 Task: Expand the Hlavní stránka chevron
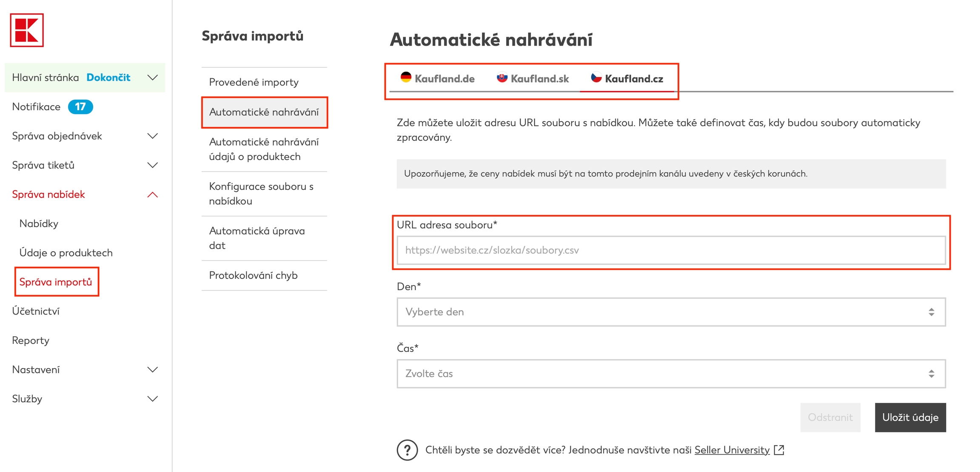pyautogui.click(x=152, y=77)
